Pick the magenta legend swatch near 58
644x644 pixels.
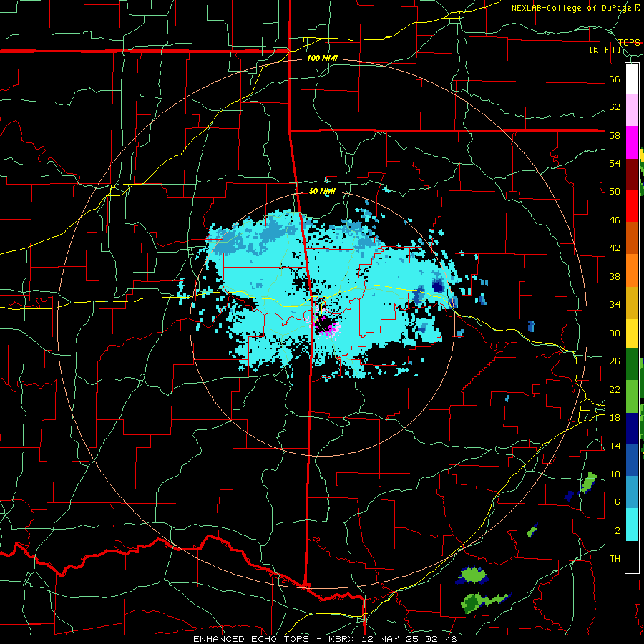(632, 142)
